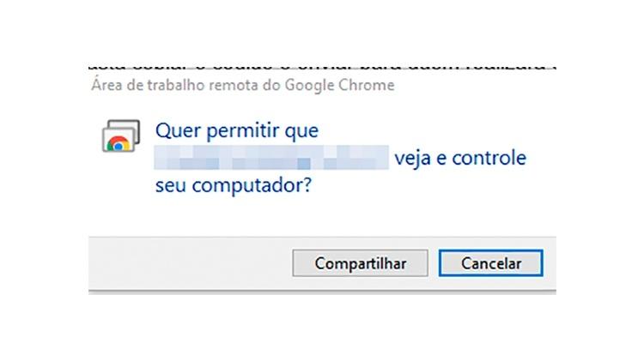Deny the request with the Cancelar button
This screenshot has height=361, width=644.
(x=491, y=263)
